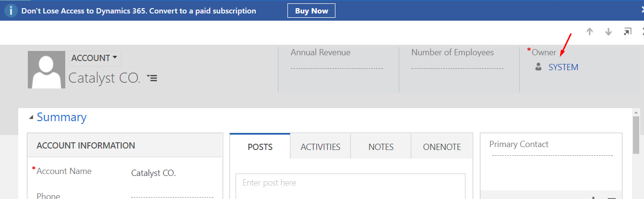This screenshot has width=644, height=199.
Task: Click the pop-out window icon
Action: click(627, 32)
